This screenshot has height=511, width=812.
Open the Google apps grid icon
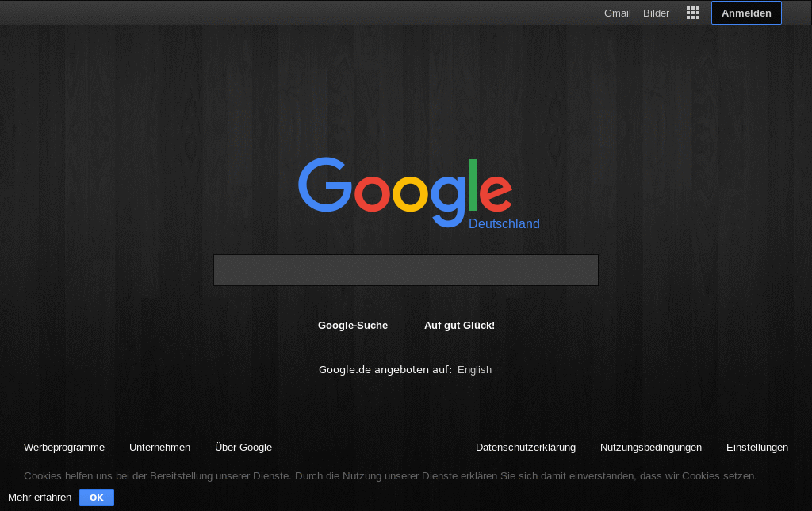coord(693,13)
